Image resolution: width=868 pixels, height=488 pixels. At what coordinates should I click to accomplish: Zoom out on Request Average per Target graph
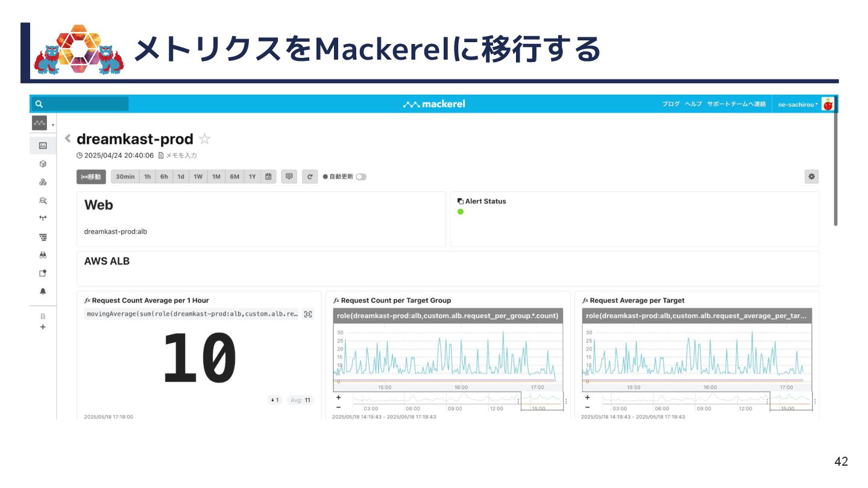[587, 407]
